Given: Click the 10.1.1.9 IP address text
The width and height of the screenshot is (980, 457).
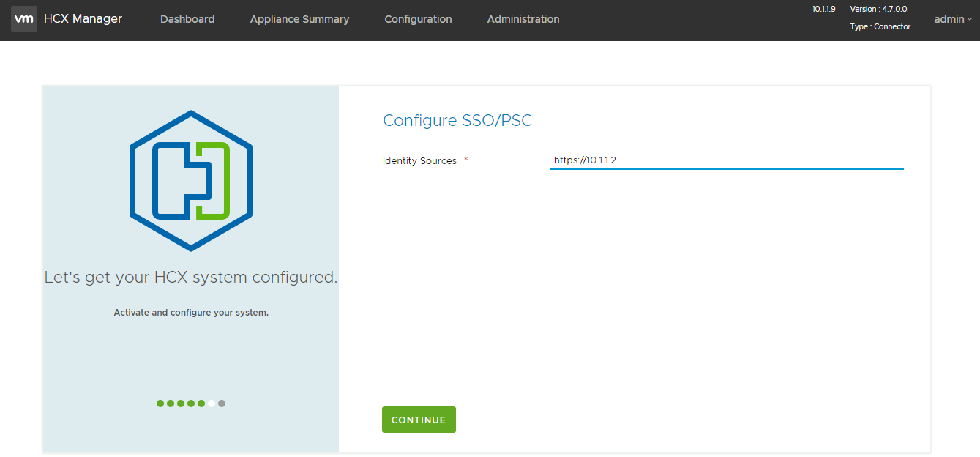Looking at the screenshot, I should tap(823, 8).
